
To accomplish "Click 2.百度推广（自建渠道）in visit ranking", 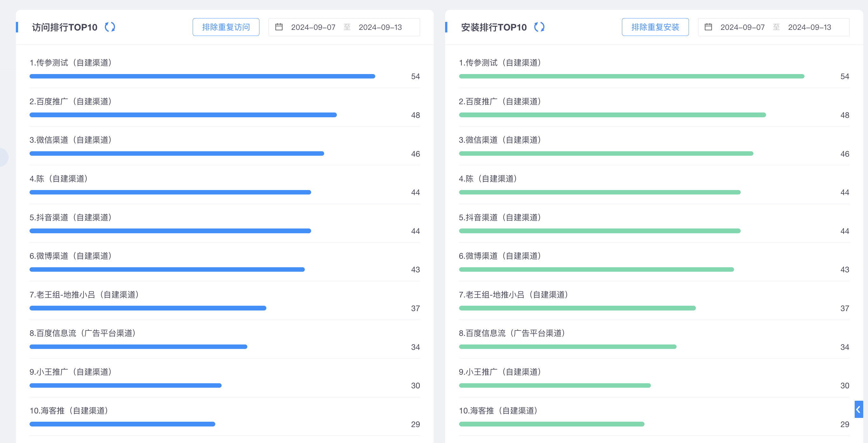I will [71, 102].
